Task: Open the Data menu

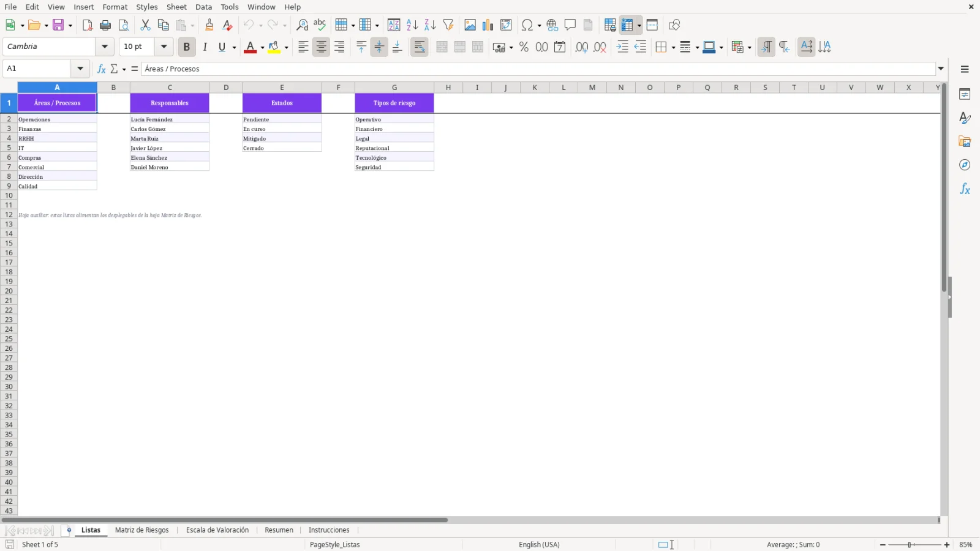Action: click(203, 7)
